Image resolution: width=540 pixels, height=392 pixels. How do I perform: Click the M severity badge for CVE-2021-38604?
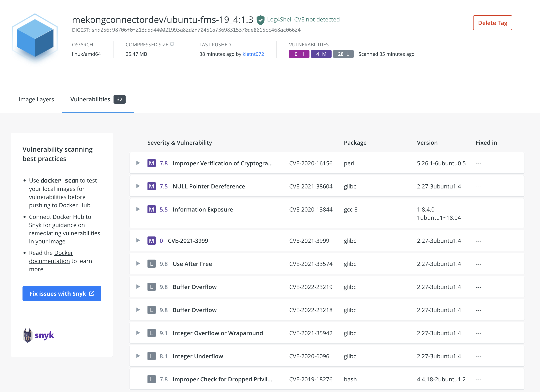[x=151, y=186]
